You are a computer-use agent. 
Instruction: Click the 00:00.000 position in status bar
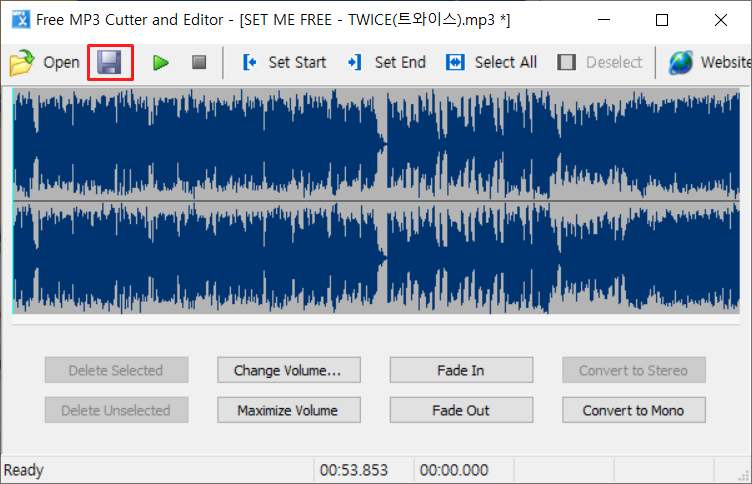(454, 470)
